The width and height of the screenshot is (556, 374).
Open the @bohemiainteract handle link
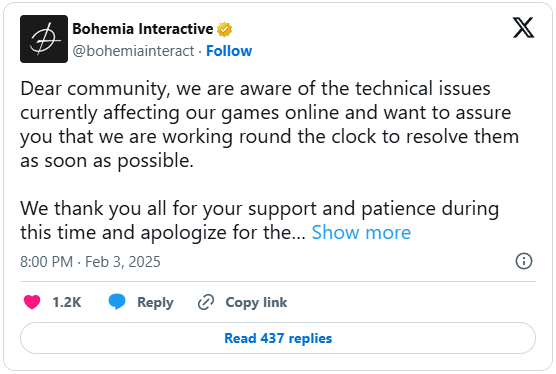133,51
